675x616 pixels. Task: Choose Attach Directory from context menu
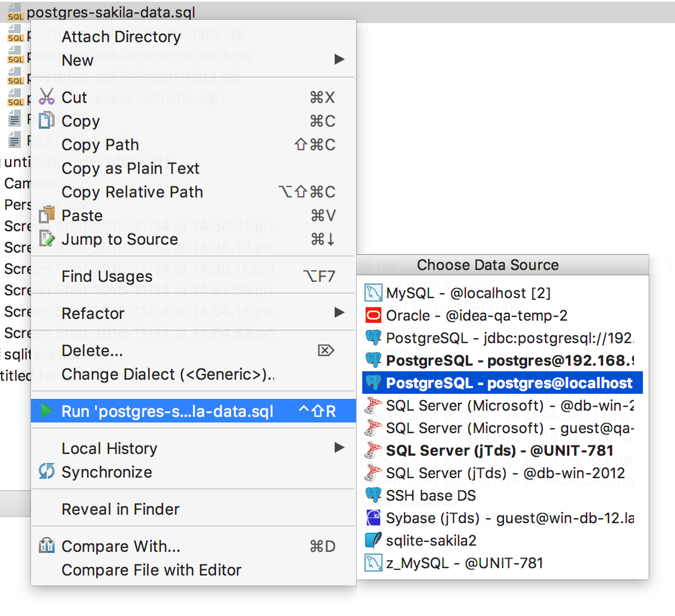[121, 37]
